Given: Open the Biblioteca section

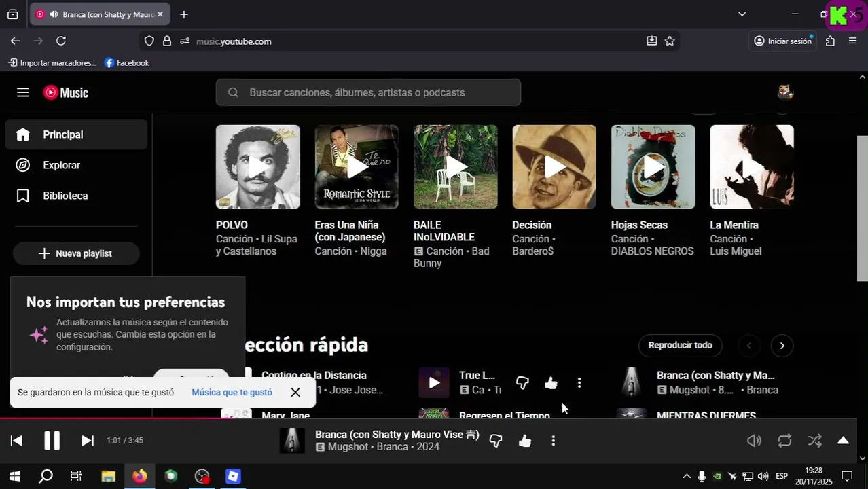Looking at the screenshot, I should click(x=76, y=196).
